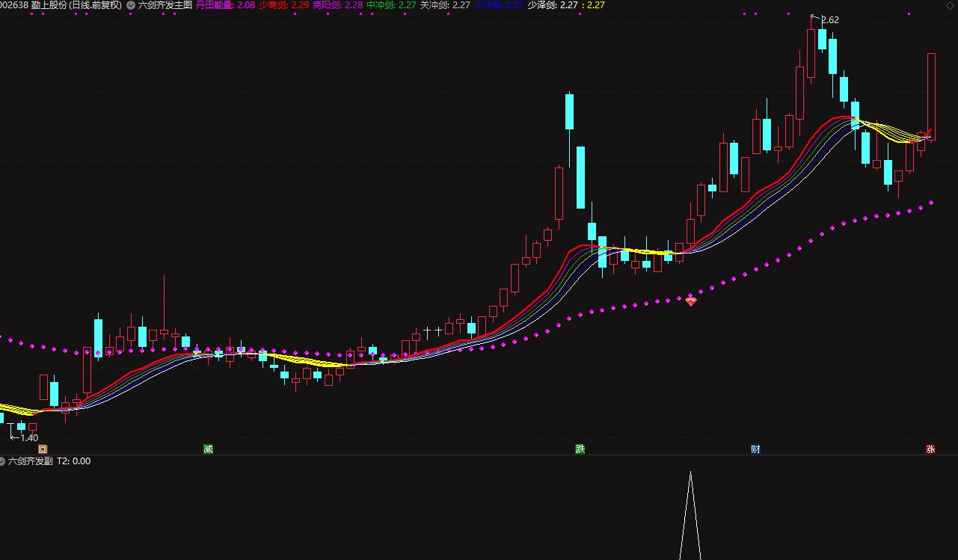Click the red 涨 event marker icon

click(x=930, y=449)
